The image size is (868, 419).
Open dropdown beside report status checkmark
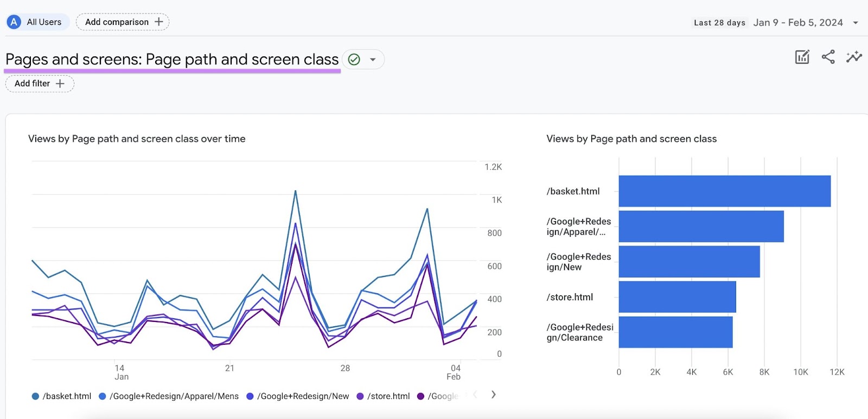point(373,60)
